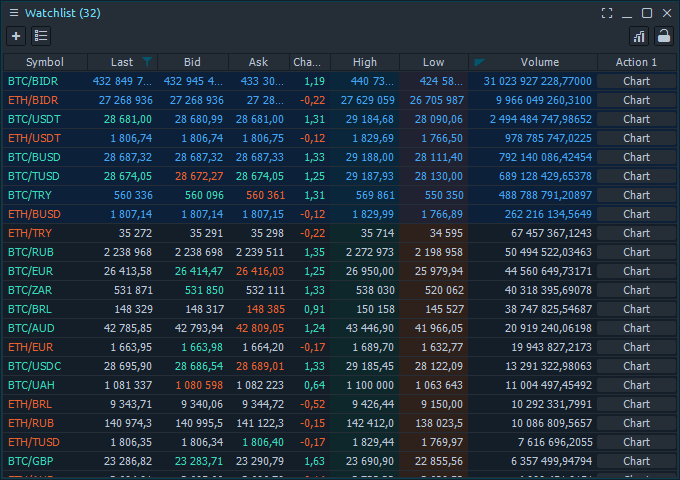The width and height of the screenshot is (680, 480).
Task: Click the filter icon in Last column
Action: coord(147,62)
